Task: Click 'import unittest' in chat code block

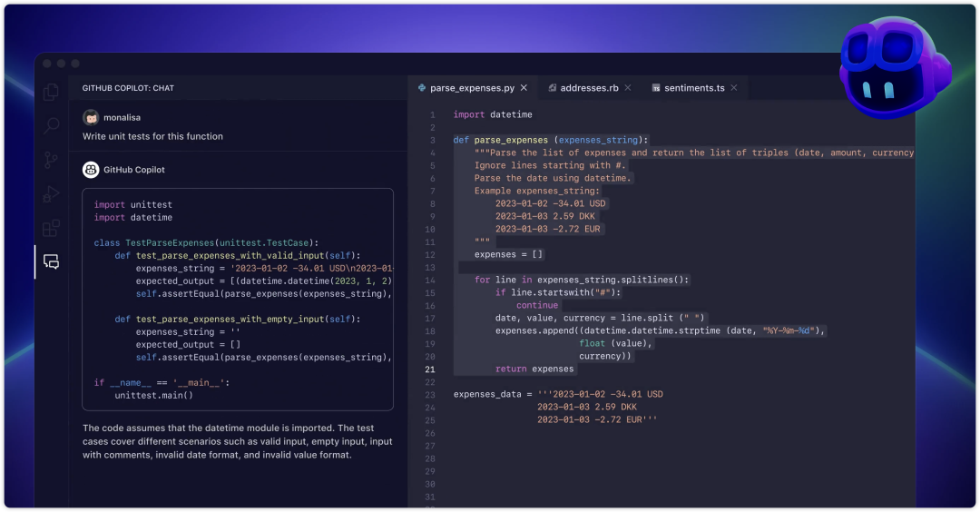Action: pos(133,204)
